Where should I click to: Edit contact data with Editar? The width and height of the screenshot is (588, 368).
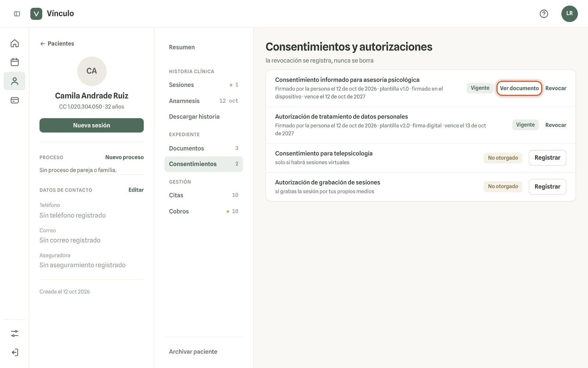coord(136,190)
